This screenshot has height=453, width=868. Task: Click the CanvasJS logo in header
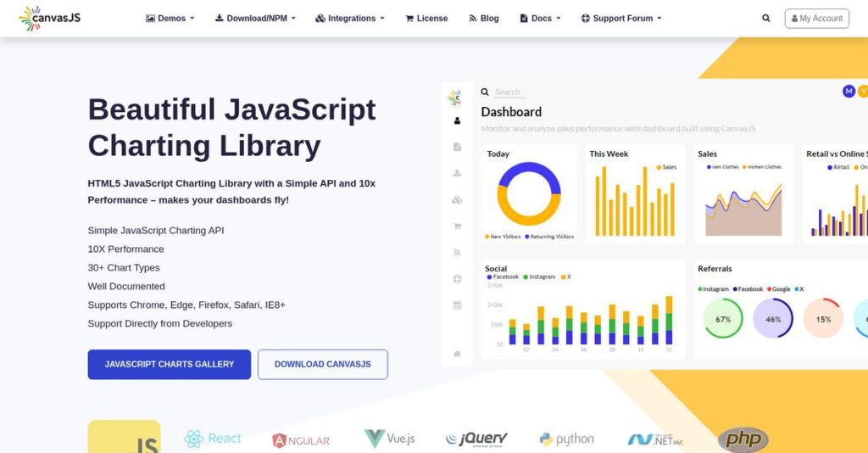(50, 19)
